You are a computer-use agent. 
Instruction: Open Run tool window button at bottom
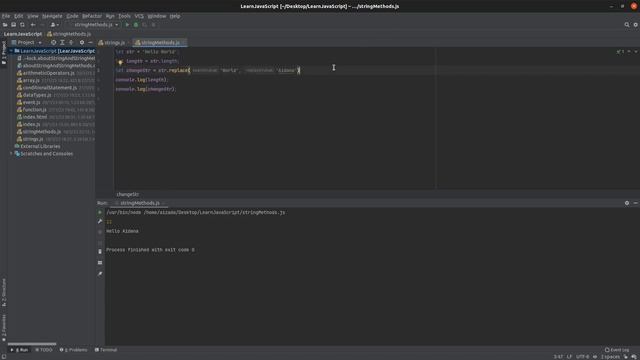19,350
